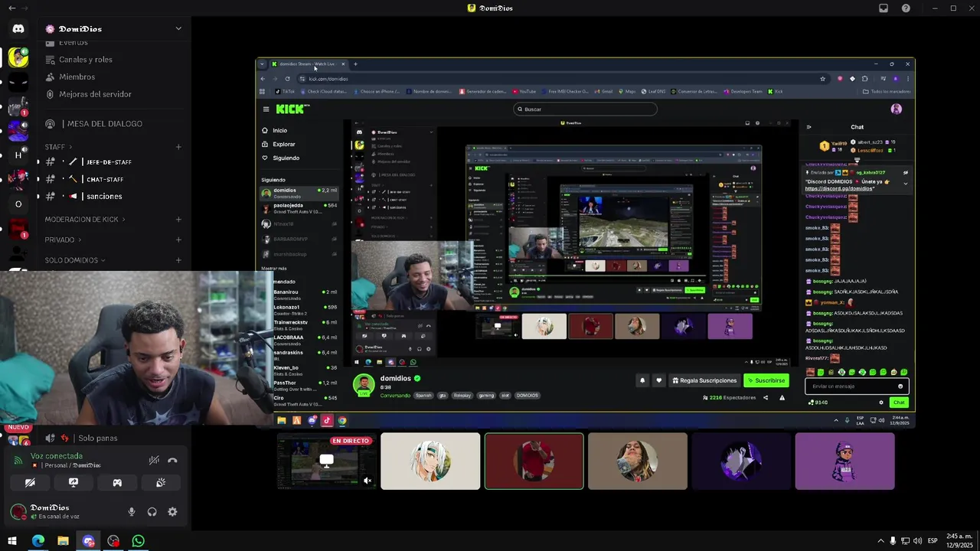Viewport: 980px width, 551px height.
Task: Open Microsoft Edge from the taskbar
Action: point(38,541)
